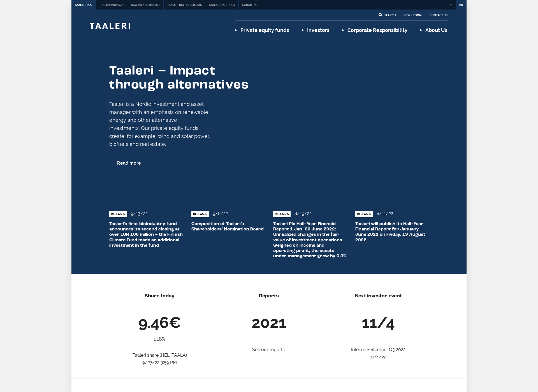This screenshot has width=538, height=392.
Task: Click the English language toggle EN
Action: click(461, 4)
